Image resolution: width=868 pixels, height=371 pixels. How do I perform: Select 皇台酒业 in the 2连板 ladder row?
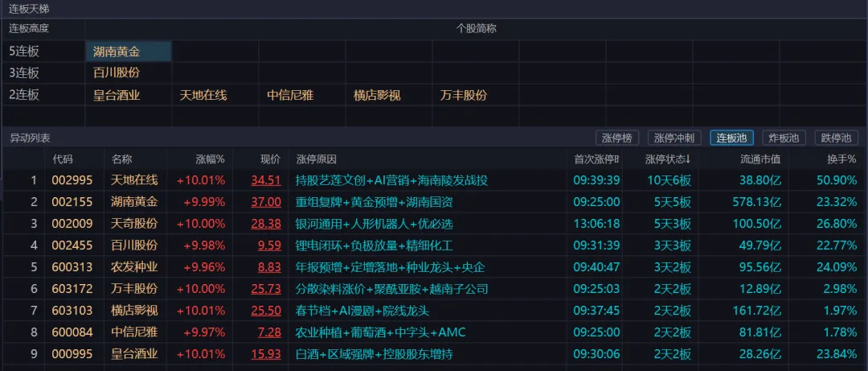(x=117, y=95)
